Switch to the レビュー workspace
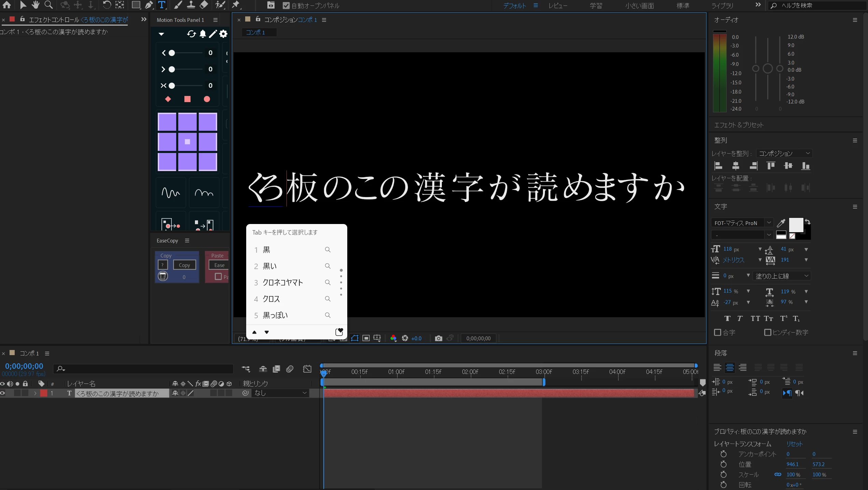This screenshot has height=490, width=868. pos(558,5)
